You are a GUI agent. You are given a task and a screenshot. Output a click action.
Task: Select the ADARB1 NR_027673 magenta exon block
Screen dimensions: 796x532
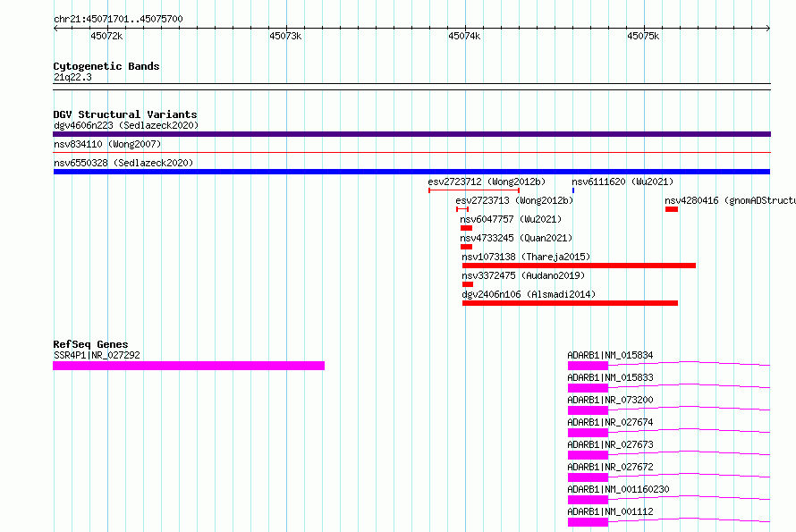[x=588, y=455]
